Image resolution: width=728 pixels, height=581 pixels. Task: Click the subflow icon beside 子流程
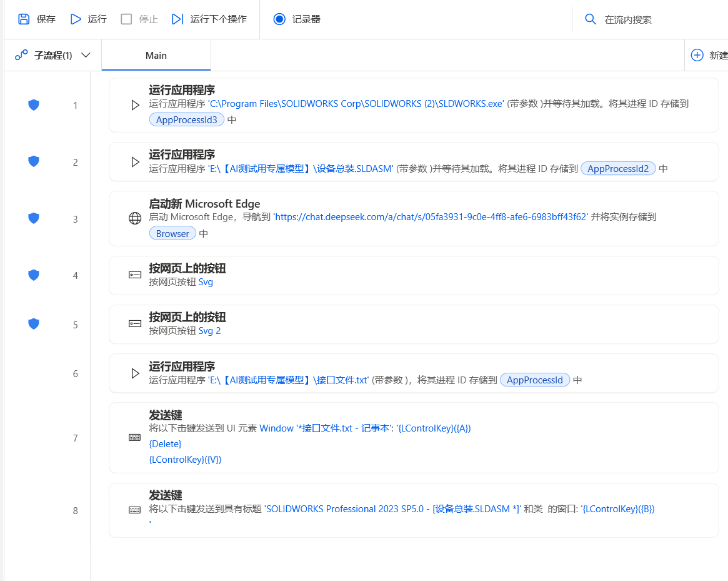click(x=21, y=55)
